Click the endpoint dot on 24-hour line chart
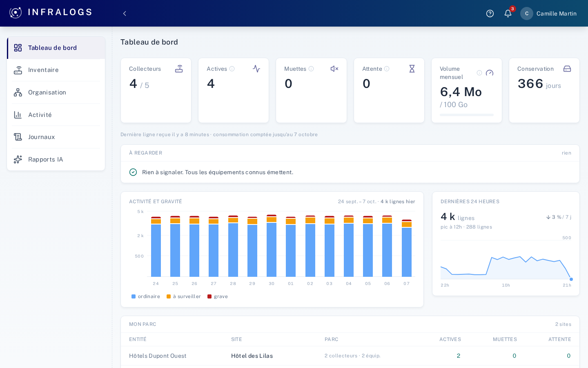 pos(571,279)
